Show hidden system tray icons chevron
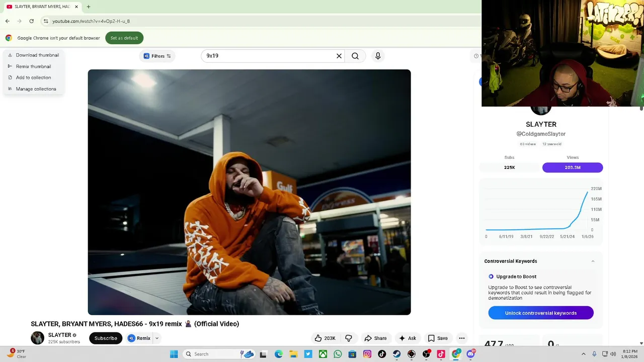644x362 pixels. [x=584, y=354]
